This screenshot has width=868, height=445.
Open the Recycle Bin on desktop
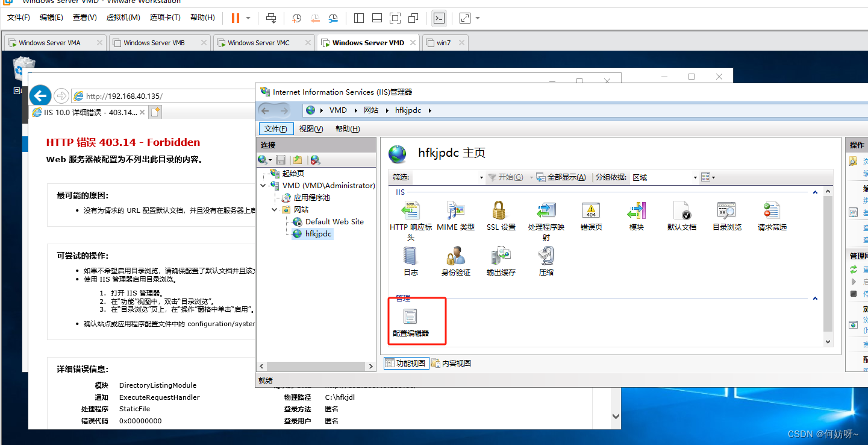pos(23,68)
